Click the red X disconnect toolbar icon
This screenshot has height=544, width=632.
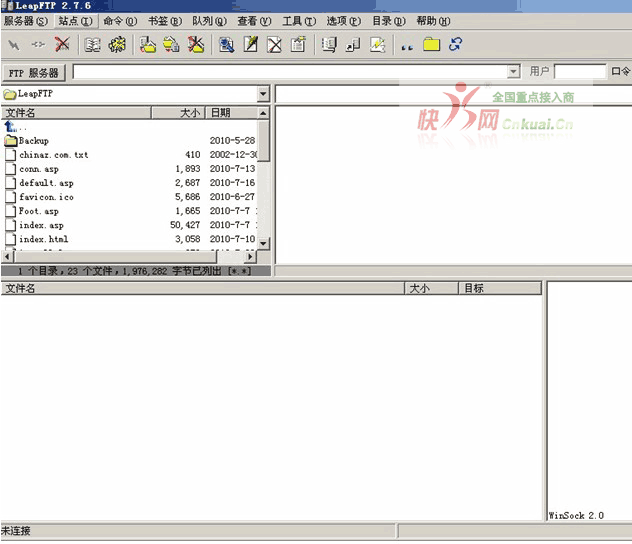62,44
